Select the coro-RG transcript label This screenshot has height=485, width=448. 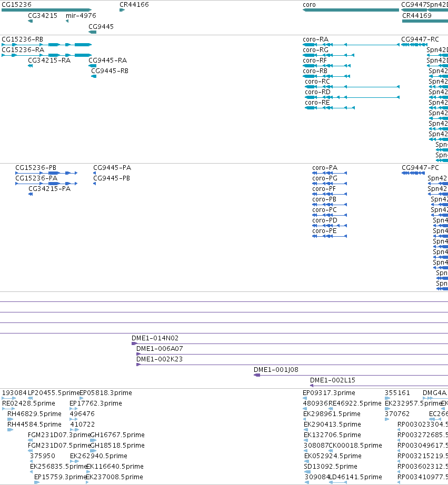point(315,50)
